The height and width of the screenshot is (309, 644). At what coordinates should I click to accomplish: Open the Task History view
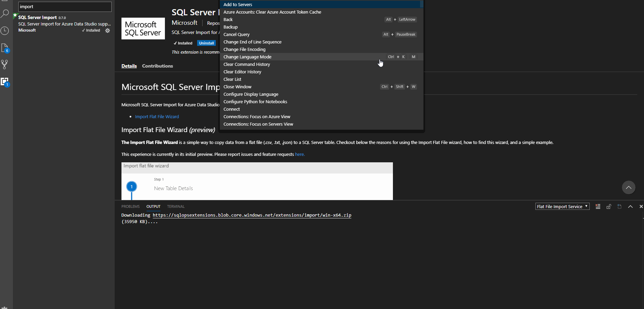click(x=5, y=31)
